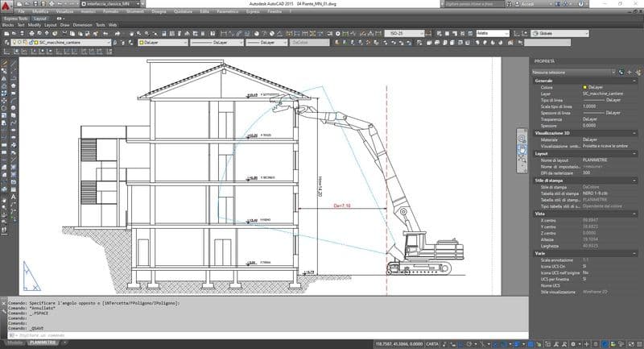The width and height of the screenshot is (644, 349).
Task: Switch to the PLANIMETRIE layout tab
Action: pyautogui.click(x=43, y=343)
